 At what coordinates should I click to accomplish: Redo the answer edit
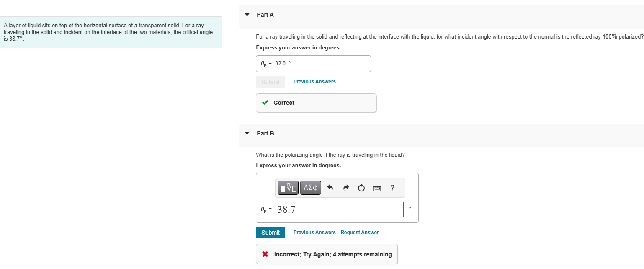tap(346, 188)
